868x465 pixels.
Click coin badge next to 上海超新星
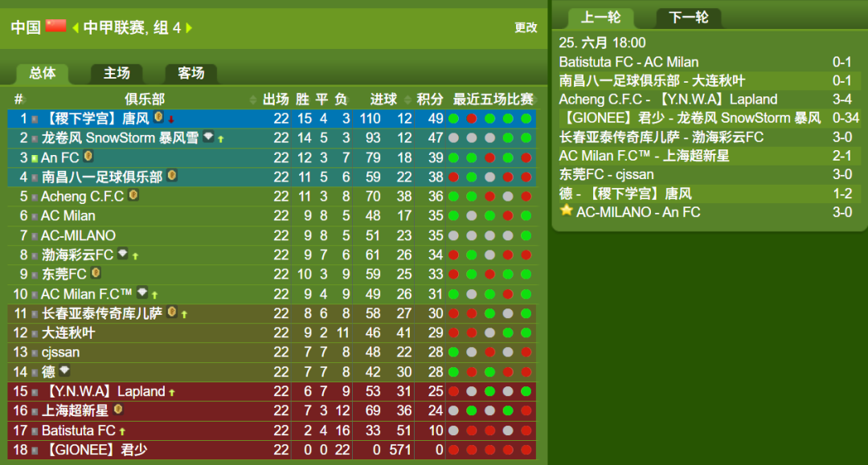click(117, 409)
